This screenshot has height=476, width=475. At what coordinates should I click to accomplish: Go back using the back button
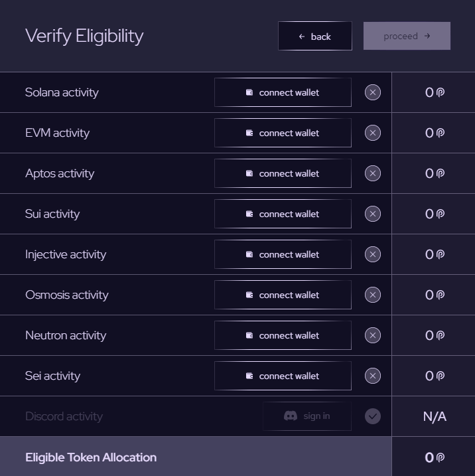pyautogui.click(x=315, y=37)
